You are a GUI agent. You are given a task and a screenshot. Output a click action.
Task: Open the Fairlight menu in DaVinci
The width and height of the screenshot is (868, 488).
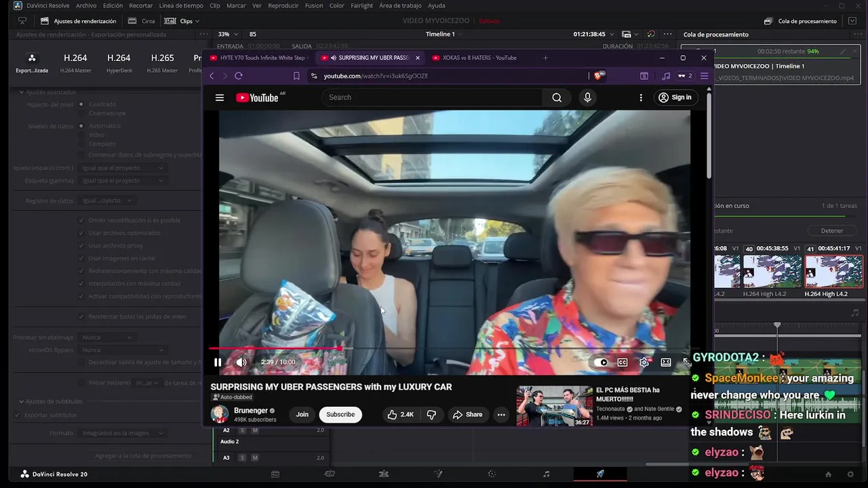tap(361, 5)
